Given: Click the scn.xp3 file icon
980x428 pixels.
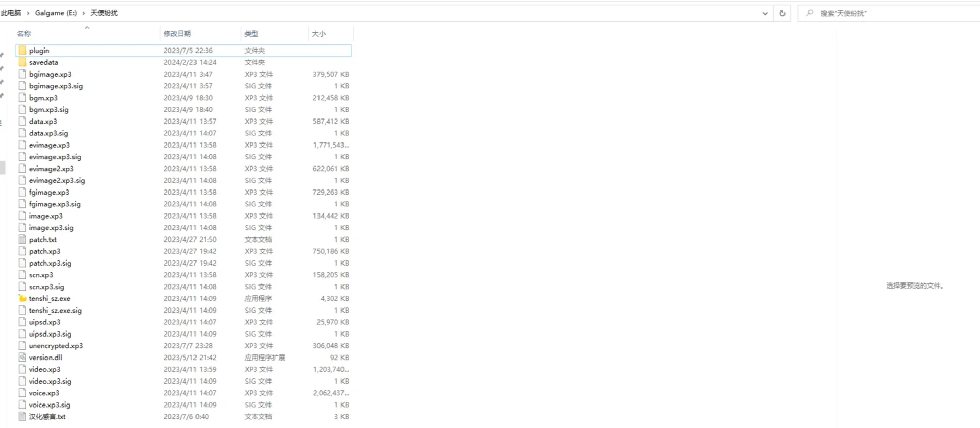Looking at the screenshot, I should coord(22,274).
